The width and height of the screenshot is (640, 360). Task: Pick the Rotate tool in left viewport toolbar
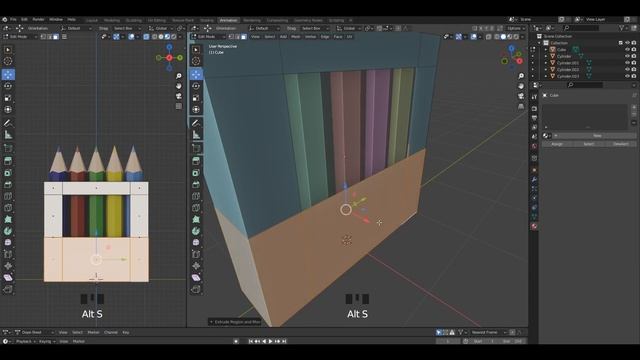click(x=8, y=86)
